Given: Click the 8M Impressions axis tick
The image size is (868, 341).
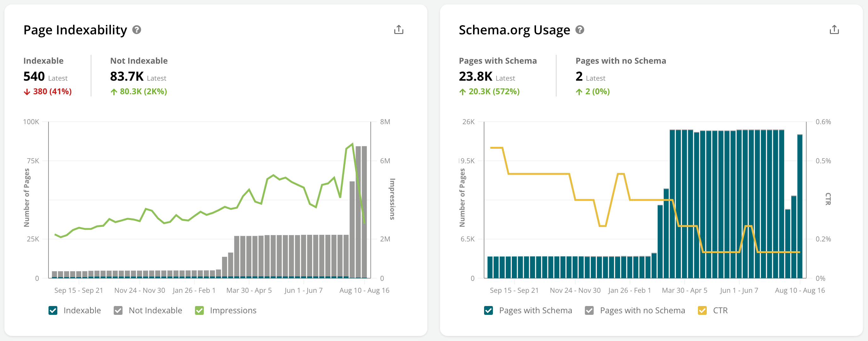Looking at the screenshot, I should point(385,122).
